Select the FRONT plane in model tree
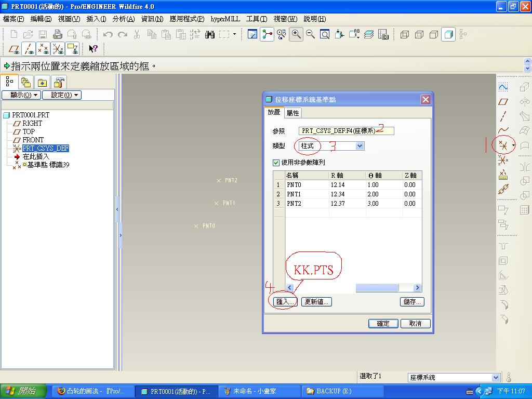This screenshot has height=399, width=532. click(x=33, y=140)
